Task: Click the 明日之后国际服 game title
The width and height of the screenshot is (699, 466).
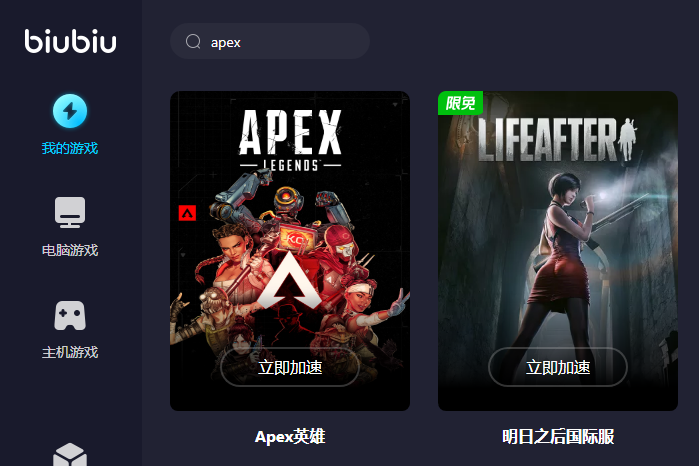Action: pos(558,437)
